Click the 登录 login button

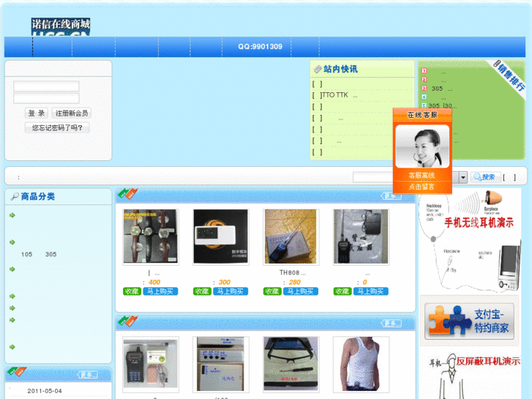[37, 113]
